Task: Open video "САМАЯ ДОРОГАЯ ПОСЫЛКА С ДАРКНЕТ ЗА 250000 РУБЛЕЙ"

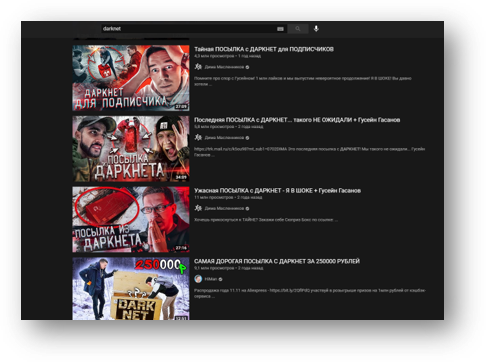Action: [x=277, y=261]
